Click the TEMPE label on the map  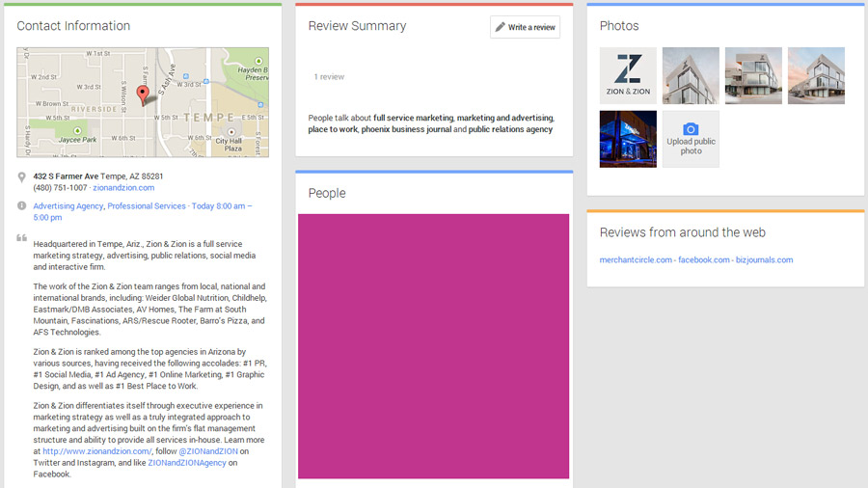(208, 118)
